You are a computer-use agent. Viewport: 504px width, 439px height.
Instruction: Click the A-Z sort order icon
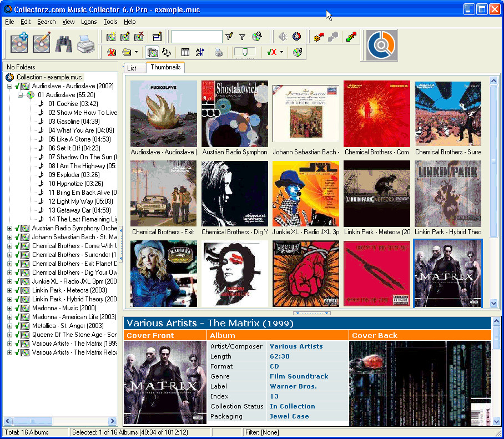(200, 52)
